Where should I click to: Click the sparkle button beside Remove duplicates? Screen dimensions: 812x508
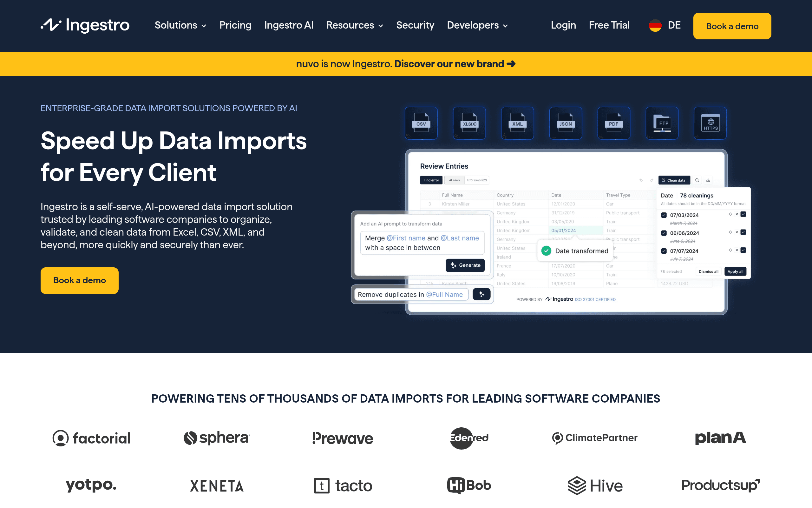pyautogui.click(x=481, y=294)
